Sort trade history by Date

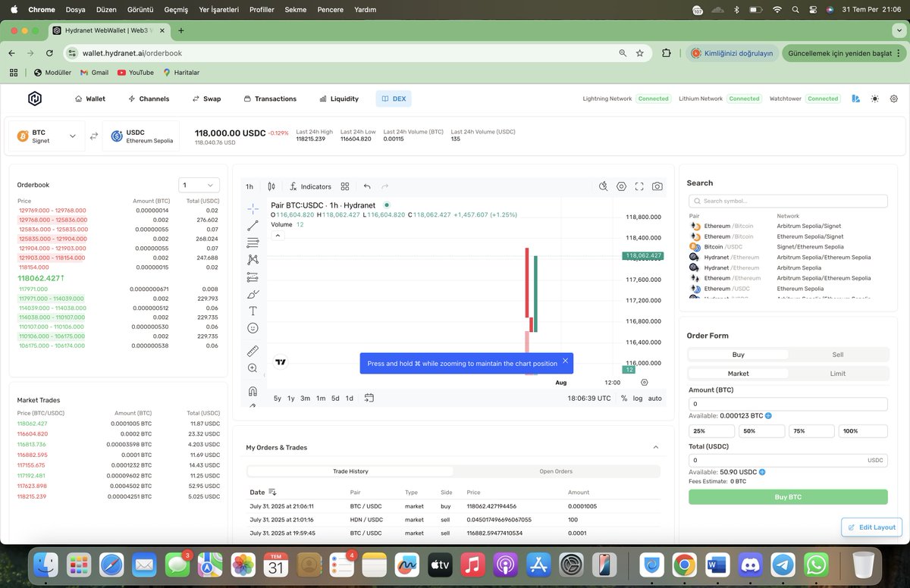pos(263,493)
